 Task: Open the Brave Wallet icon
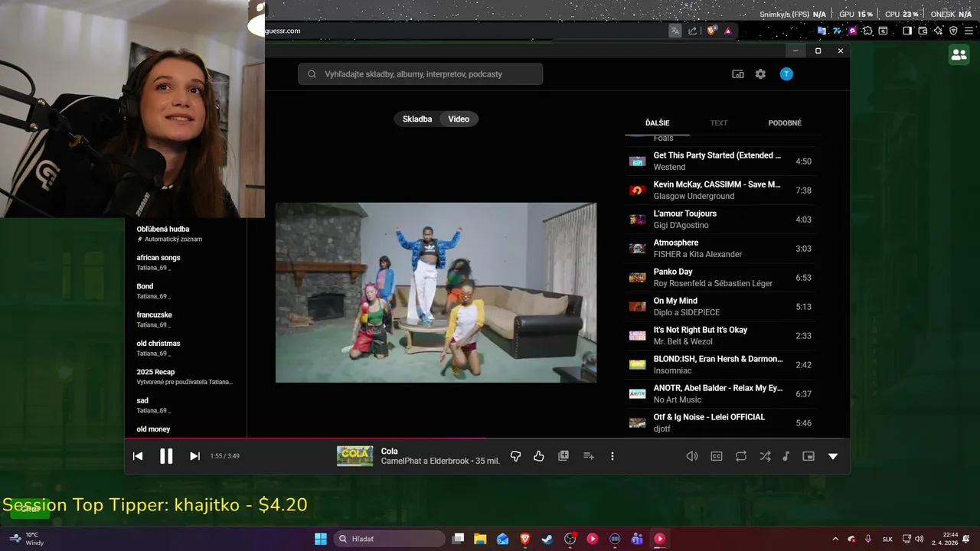click(x=923, y=31)
